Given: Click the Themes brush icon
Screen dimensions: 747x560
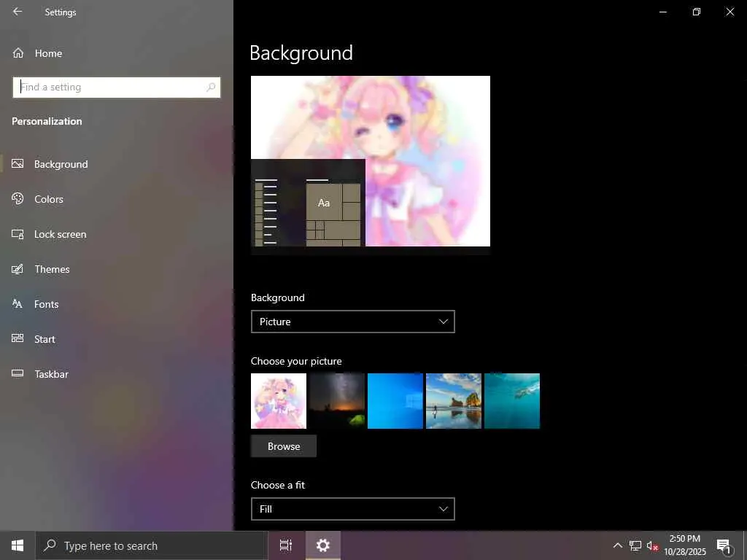Looking at the screenshot, I should (x=18, y=269).
